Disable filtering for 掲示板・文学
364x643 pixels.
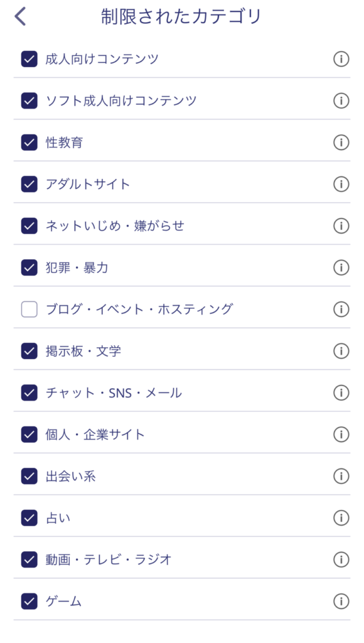coord(28,351)
